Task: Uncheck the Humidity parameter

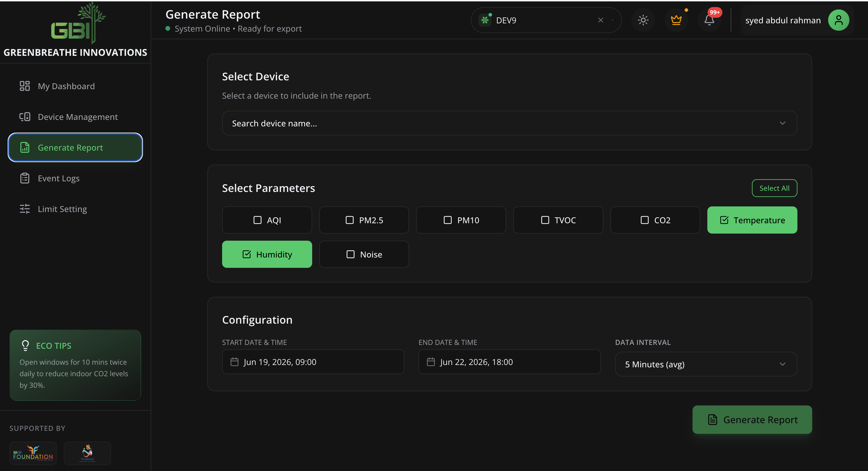Action: tap(267, 254)
